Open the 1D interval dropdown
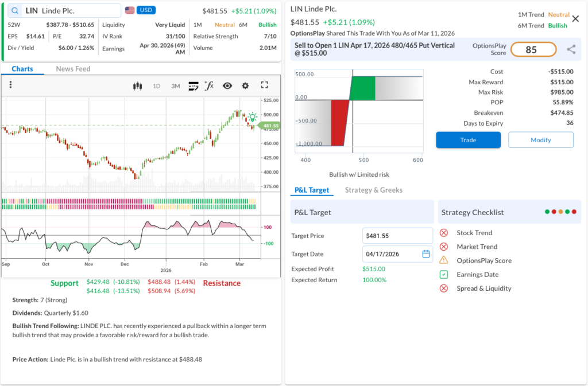Screen dimensions: 588x386 (x=156, y=86)
